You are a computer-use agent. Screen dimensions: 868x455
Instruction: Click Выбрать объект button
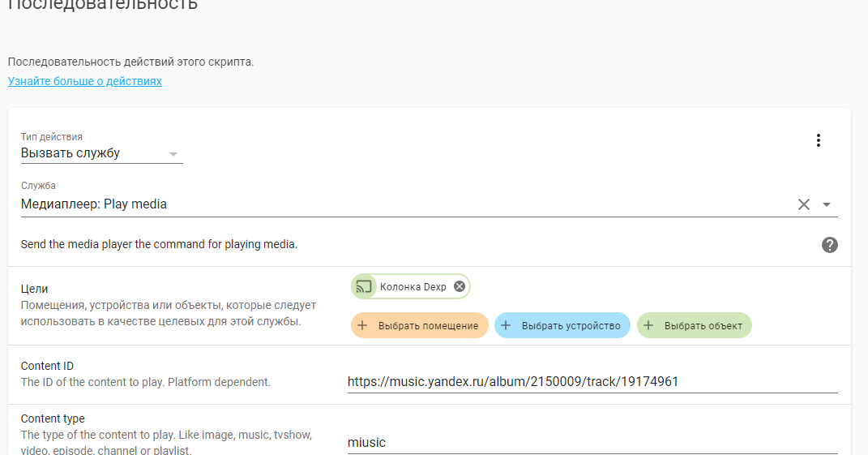click(x=695, y=325)
